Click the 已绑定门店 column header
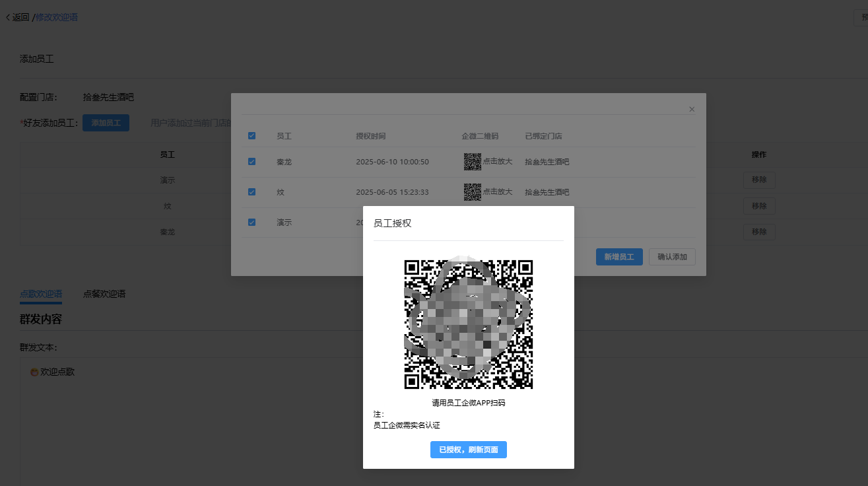This screenshot has width=868, height=486. coord(543,136)
